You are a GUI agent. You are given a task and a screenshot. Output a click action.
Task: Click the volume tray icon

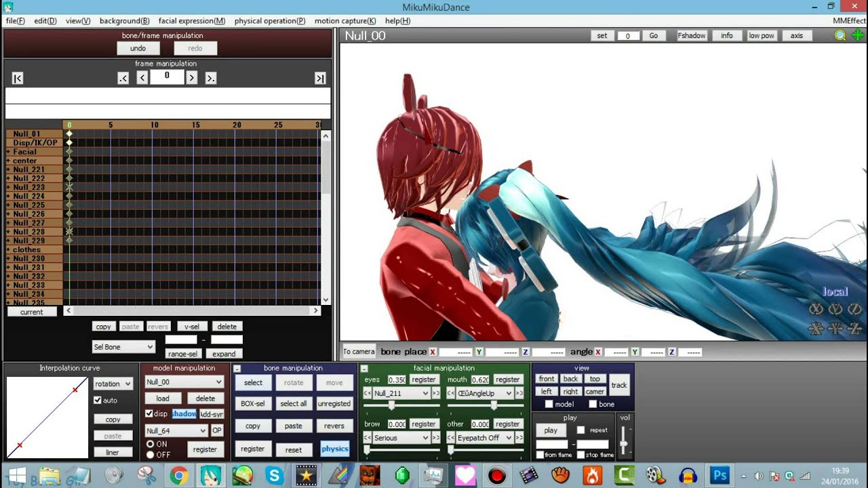coord(758,476)
